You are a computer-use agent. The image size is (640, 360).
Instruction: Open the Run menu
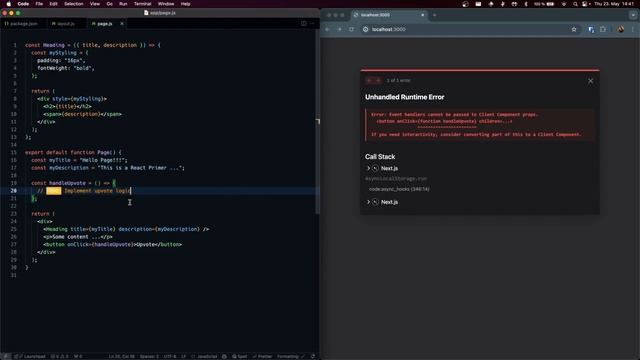click(123, 4)
